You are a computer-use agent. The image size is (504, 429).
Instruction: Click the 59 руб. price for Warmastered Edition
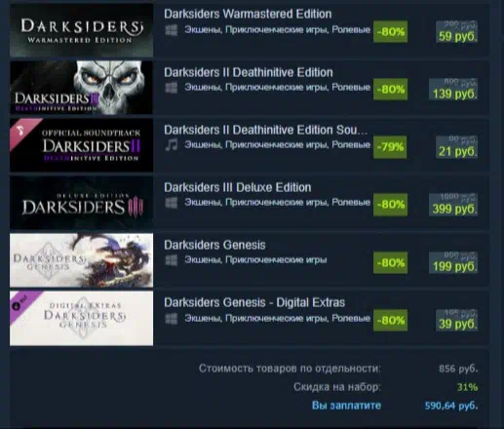click(458, 36)
